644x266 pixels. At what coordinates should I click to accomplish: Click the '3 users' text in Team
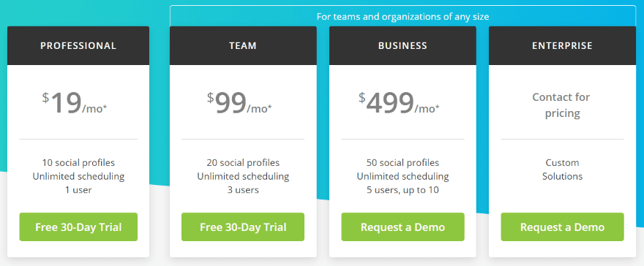pyautogui.click(x=243, y=190)
